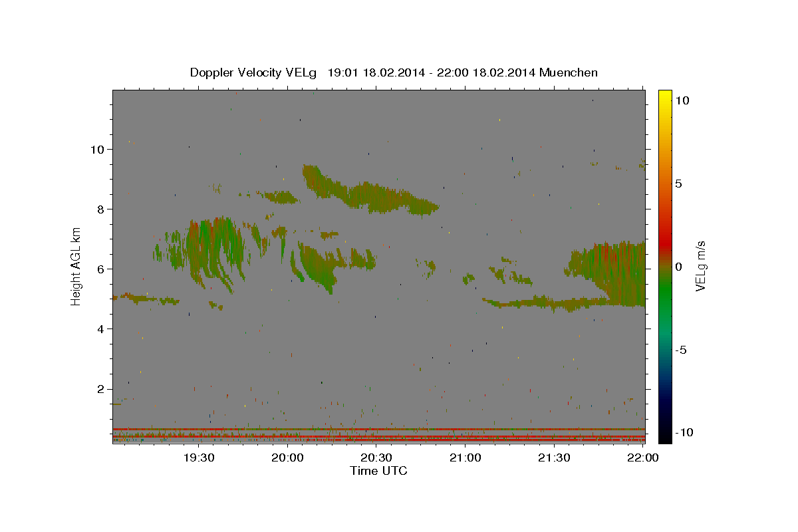
Task: Click the height axis label 2
Action: pos(99,388)
